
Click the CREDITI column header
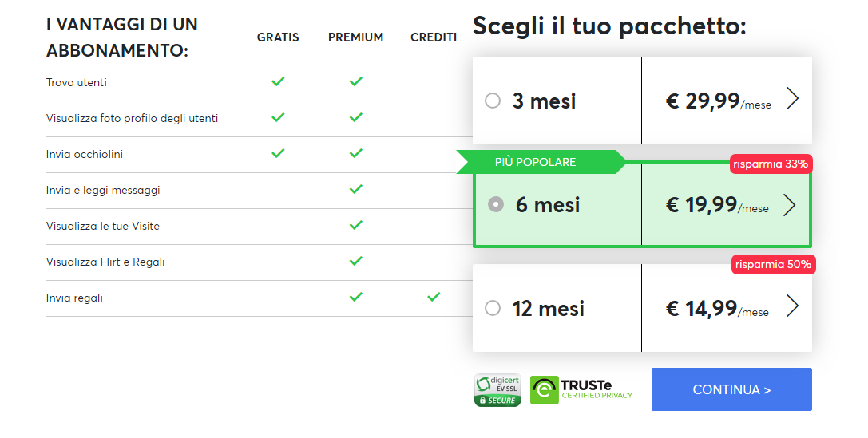point(434,37)
